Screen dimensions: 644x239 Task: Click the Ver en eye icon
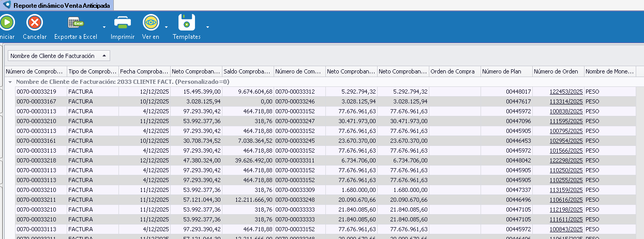pos(151,23)
